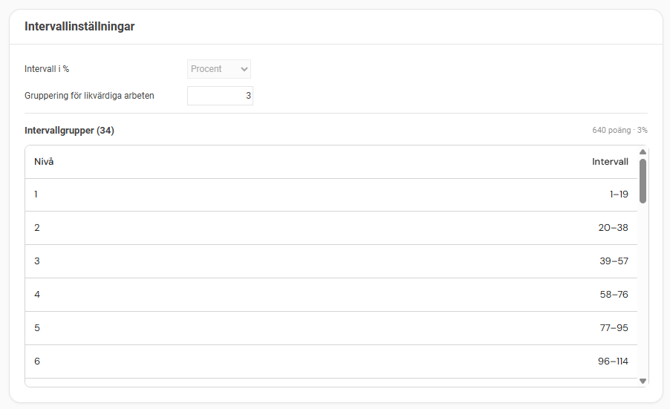Open the Procent dropdown
The image size is (670, 409).
(x=219, y=69)
